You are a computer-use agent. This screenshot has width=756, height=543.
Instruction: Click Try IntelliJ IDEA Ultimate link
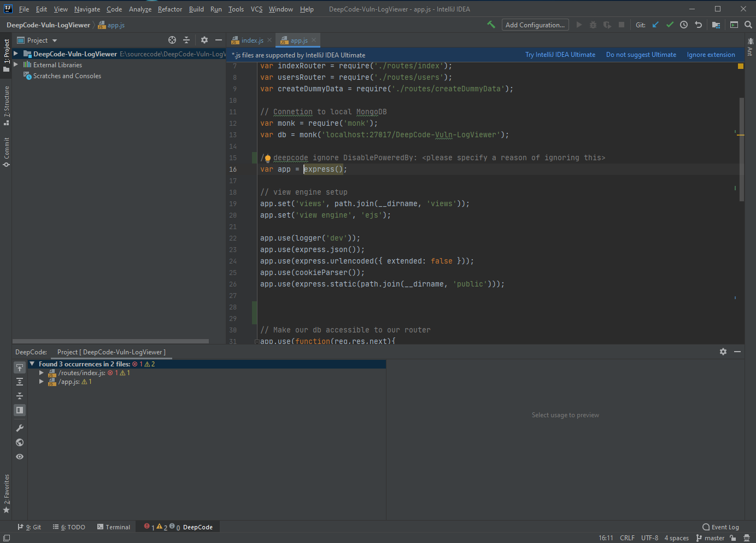(x=560, y=55)
